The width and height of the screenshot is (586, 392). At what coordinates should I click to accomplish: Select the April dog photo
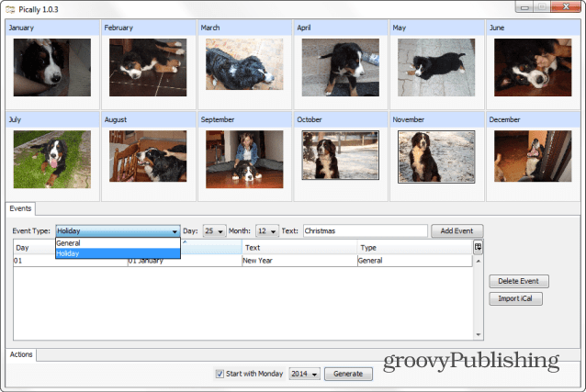341,67
